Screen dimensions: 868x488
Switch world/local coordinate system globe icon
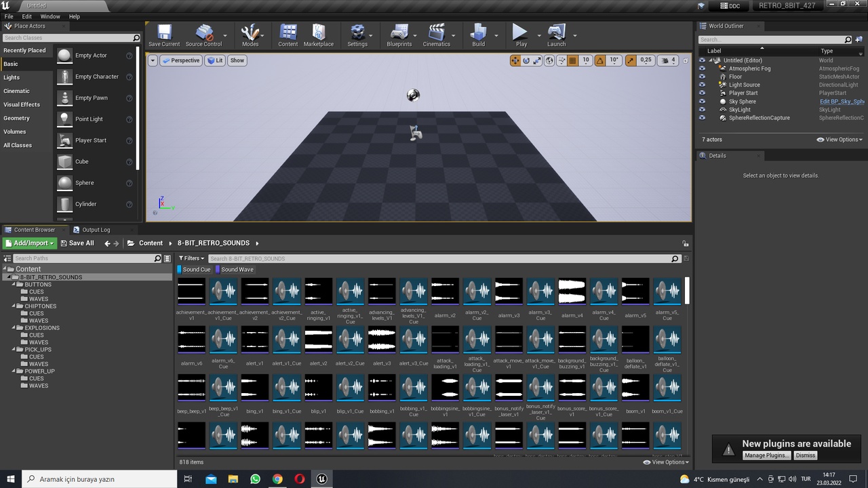point(550,60)
